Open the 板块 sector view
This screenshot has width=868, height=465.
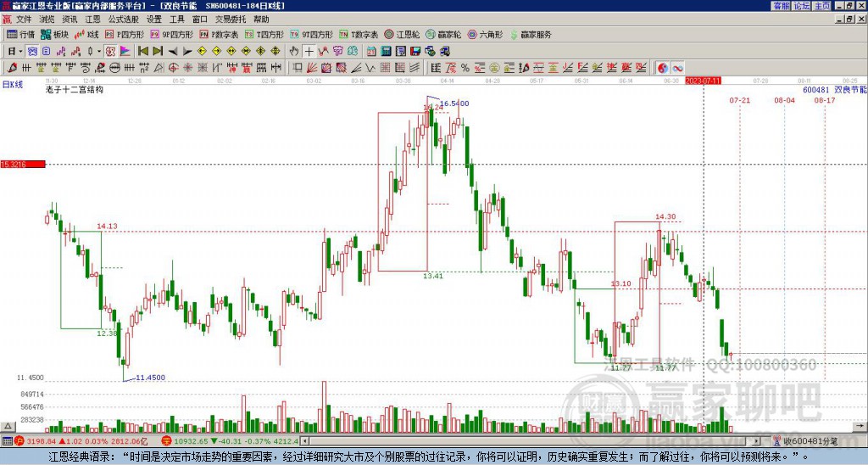[54, 34]
